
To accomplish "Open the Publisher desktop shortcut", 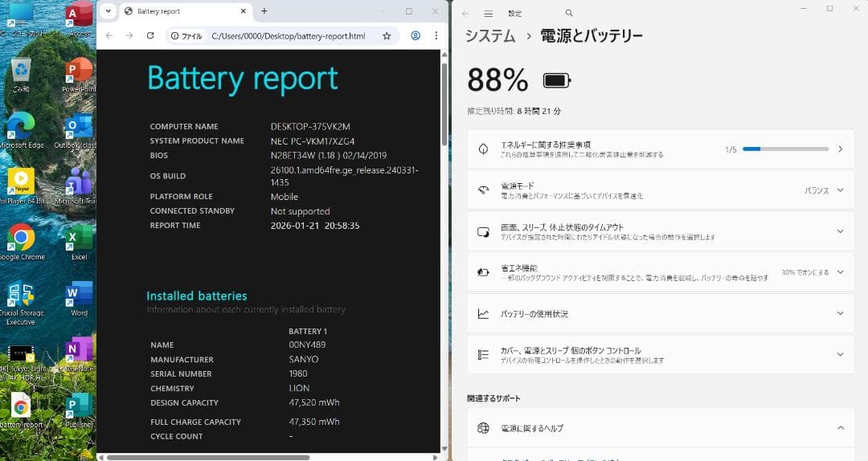I will coord(79,410).
